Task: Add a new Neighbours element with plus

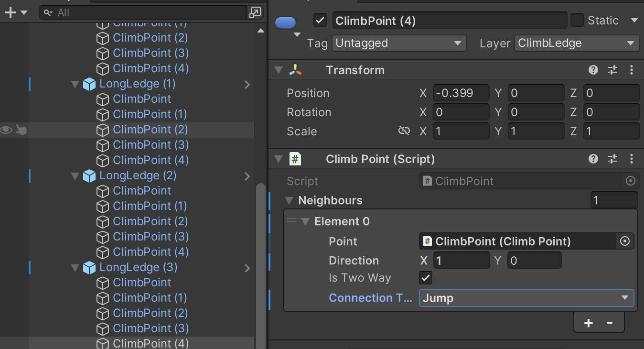Action: (589, 323)
